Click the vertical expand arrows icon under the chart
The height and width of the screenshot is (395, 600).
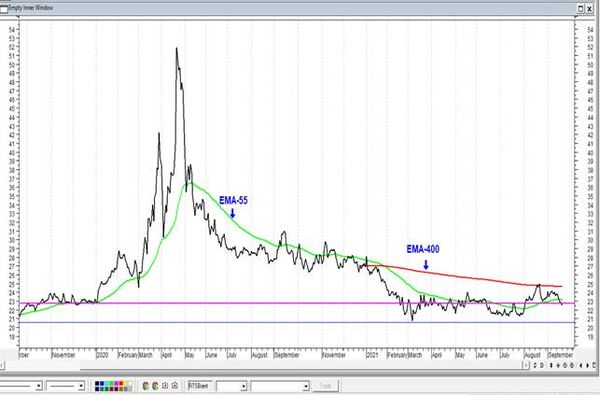[x=551, y=366]
